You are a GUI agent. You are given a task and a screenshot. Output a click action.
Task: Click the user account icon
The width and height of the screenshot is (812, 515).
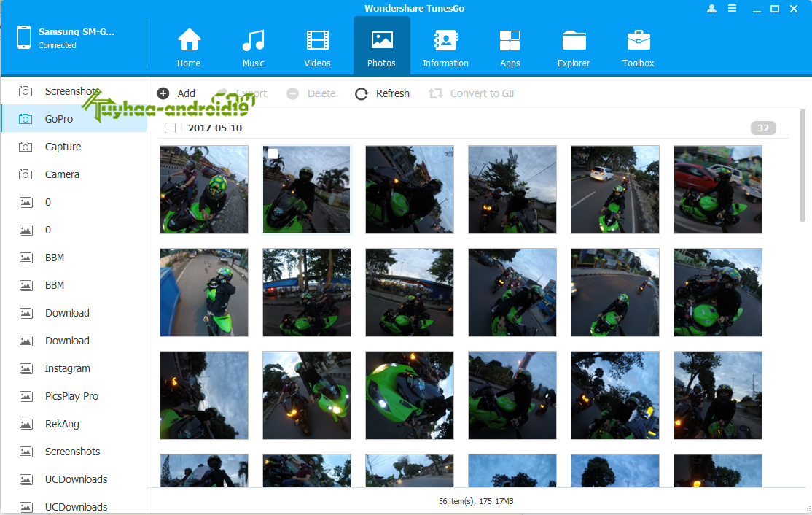tap(712, 8)
